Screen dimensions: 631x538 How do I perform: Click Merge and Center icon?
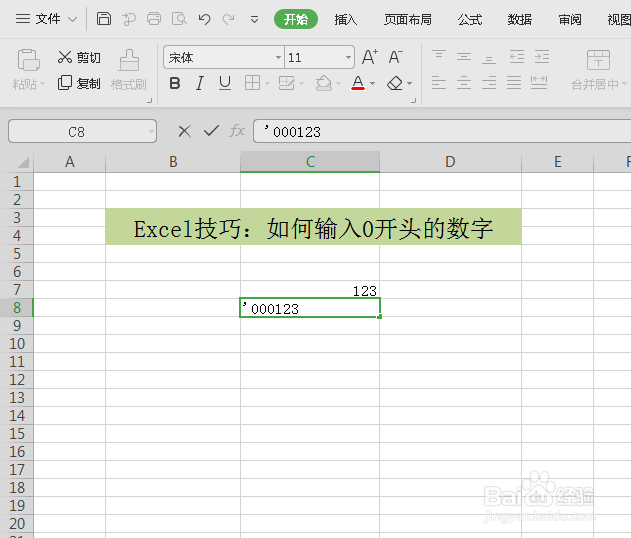(598, 60)
